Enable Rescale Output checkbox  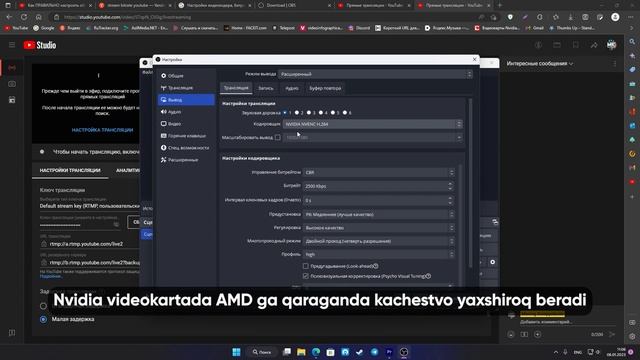(278, 138)
